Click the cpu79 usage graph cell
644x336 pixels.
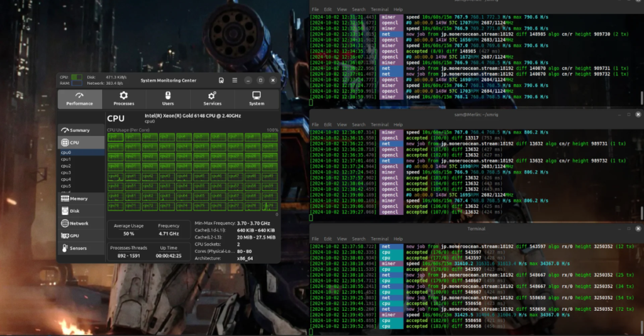coord(269,205)
